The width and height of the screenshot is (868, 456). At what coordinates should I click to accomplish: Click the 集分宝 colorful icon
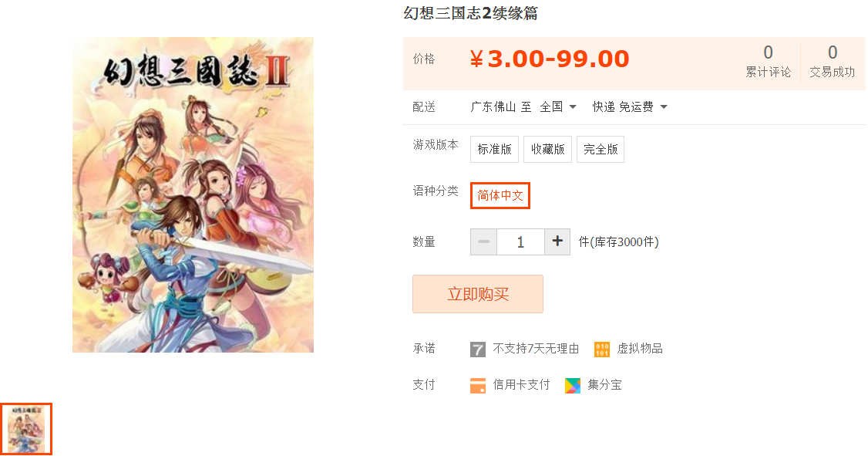[573, 385]
